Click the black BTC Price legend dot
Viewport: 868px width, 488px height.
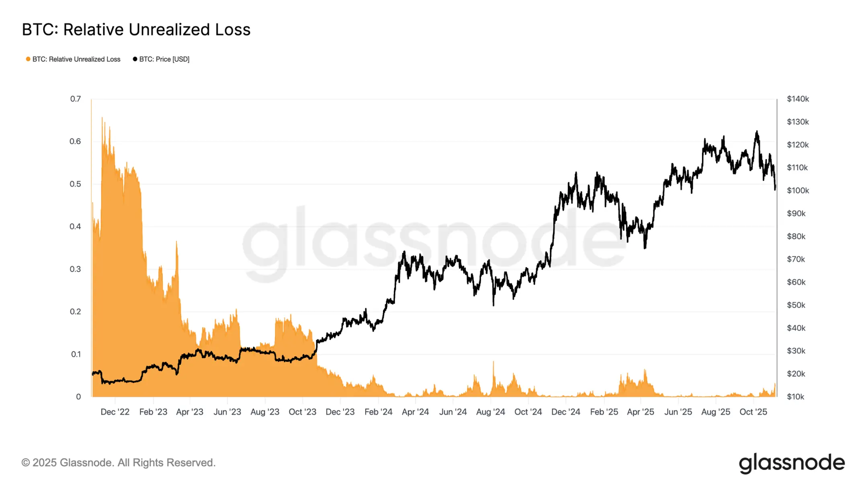point(135,59)
